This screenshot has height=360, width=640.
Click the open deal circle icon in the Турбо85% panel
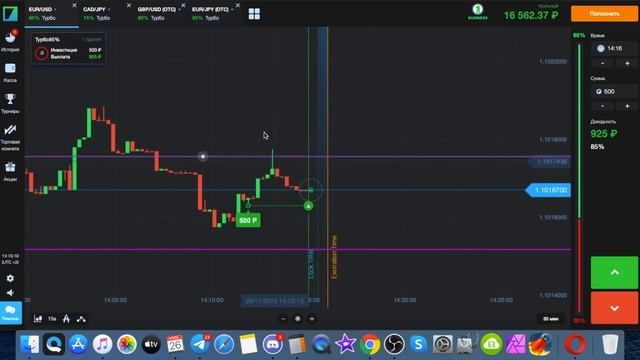(x=42, y=53)
